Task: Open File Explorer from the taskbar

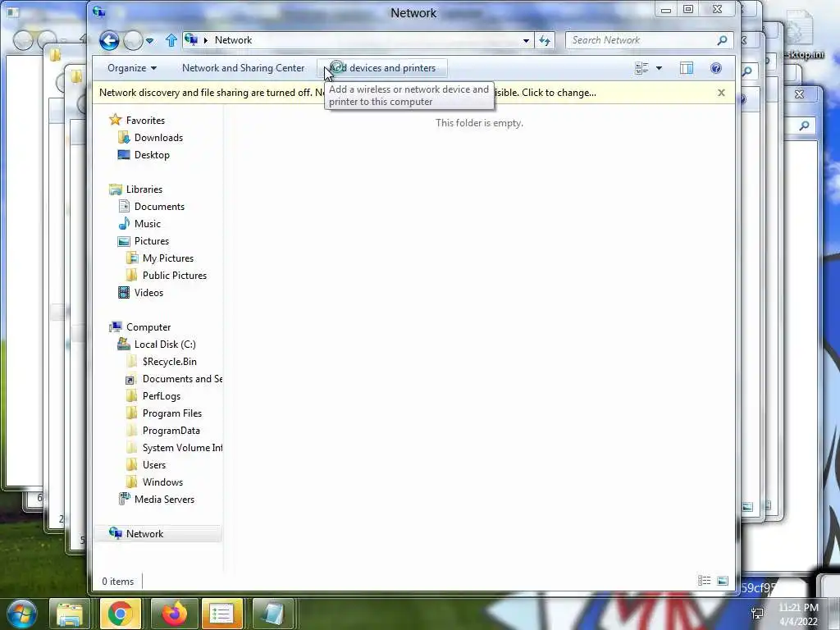Action: coord(70,614)
